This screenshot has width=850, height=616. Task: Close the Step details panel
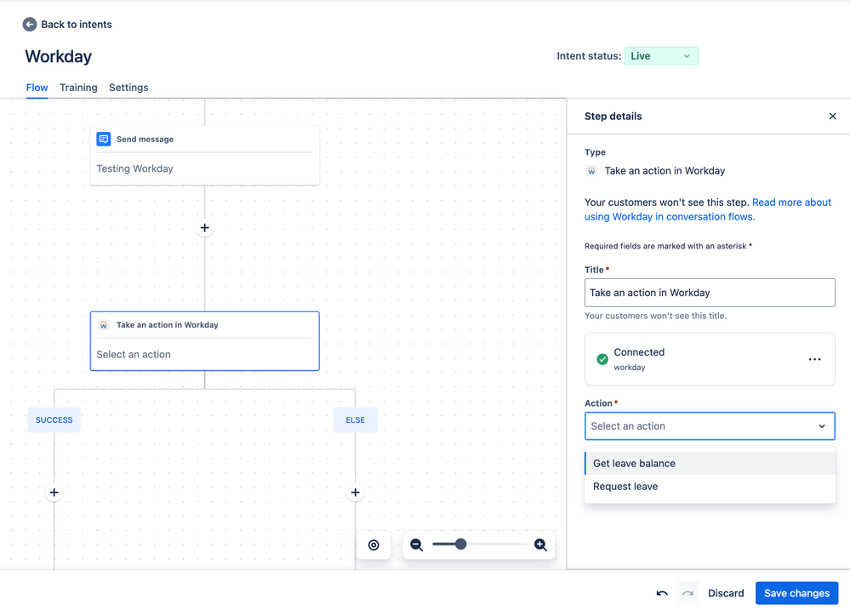click(x=833, y=116)
